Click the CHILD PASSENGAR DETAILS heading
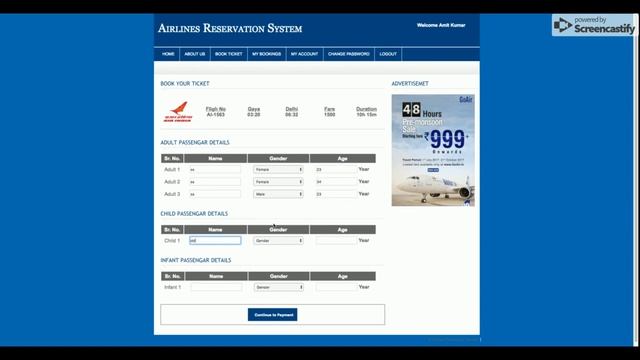The width and height of the screenshot is (640, 360). [x=194, y=213]
